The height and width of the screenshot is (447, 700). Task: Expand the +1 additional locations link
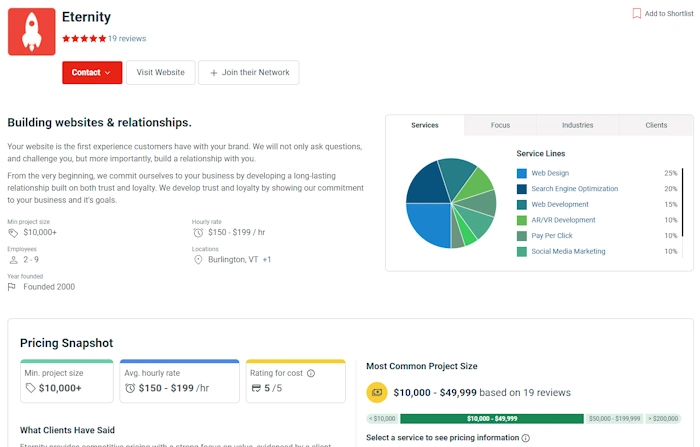click(267, 260)
